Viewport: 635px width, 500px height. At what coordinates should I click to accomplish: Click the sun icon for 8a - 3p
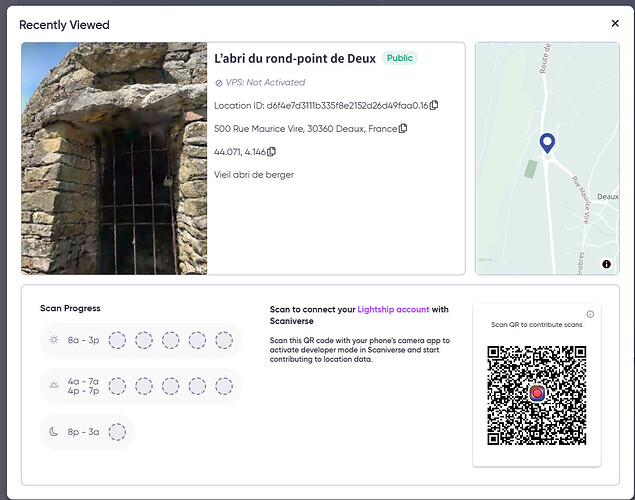[54, 340]
